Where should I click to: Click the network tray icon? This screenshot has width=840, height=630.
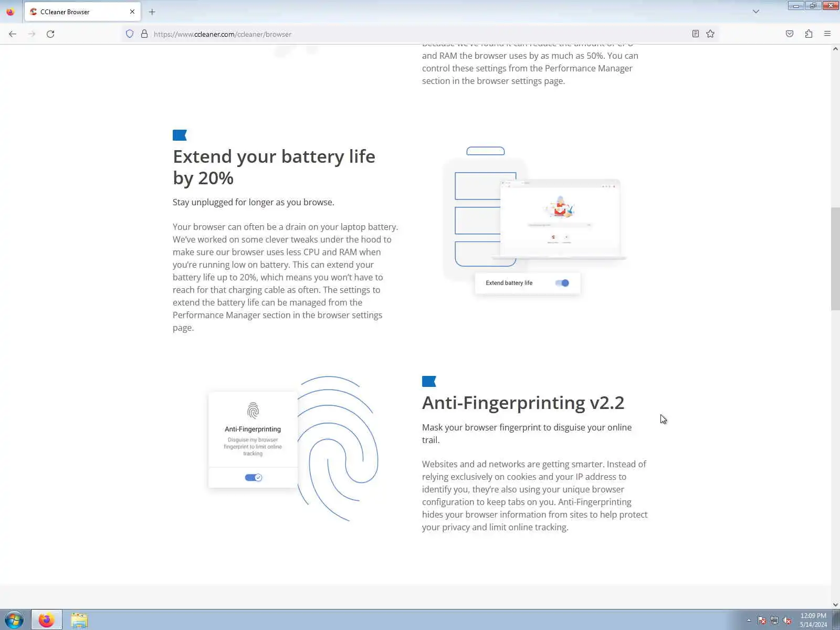(x=774, y=621)
